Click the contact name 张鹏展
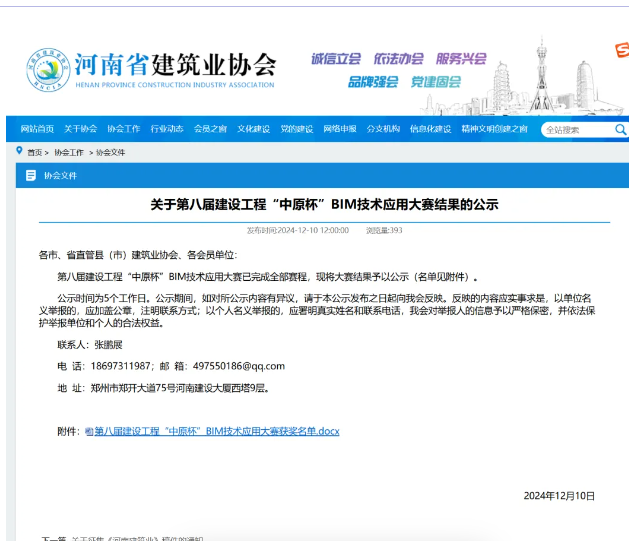629x541 pixels. point(108,345)
